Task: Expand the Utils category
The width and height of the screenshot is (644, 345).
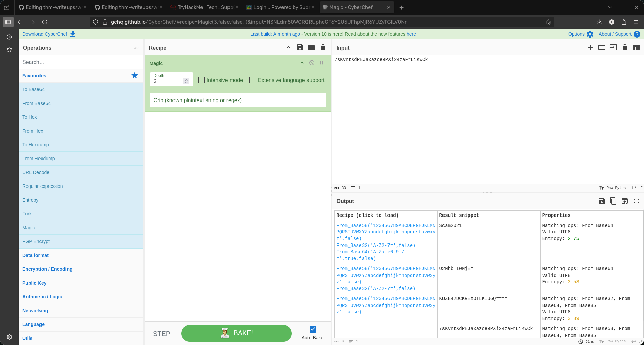Action: click(81, 338)
